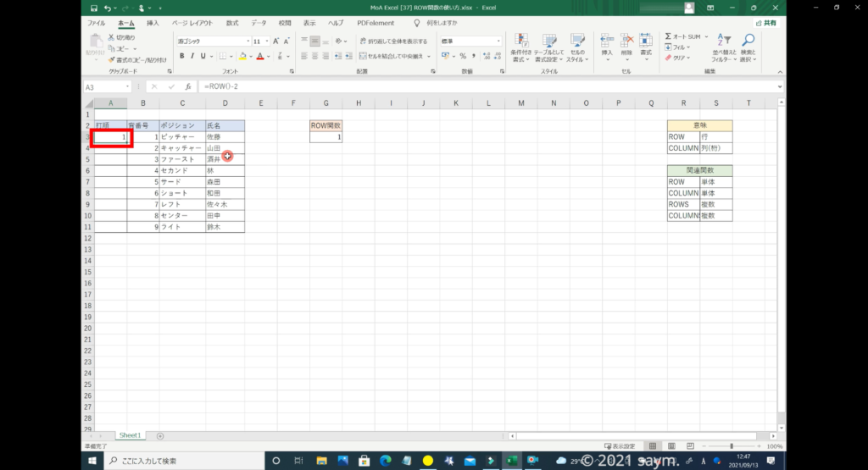Viewport: 868px width, 470px height.
Task: Expand the AutoSum dropdown arrow
Action: (x=706, y=36)
